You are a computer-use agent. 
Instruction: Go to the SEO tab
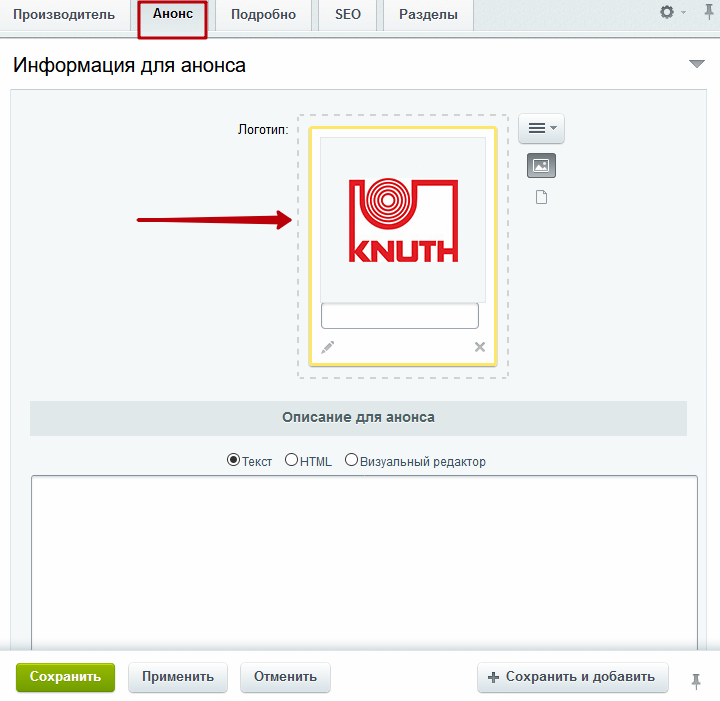tap(348, 15)
